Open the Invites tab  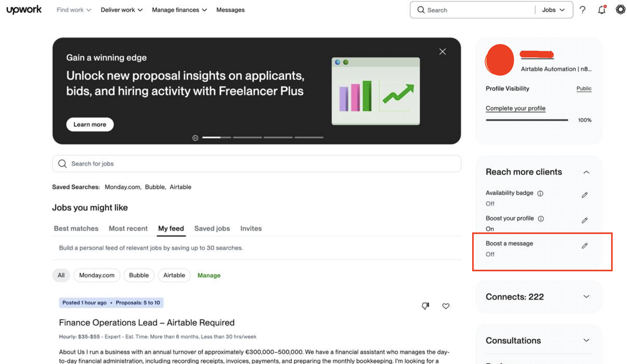point(251,229)
